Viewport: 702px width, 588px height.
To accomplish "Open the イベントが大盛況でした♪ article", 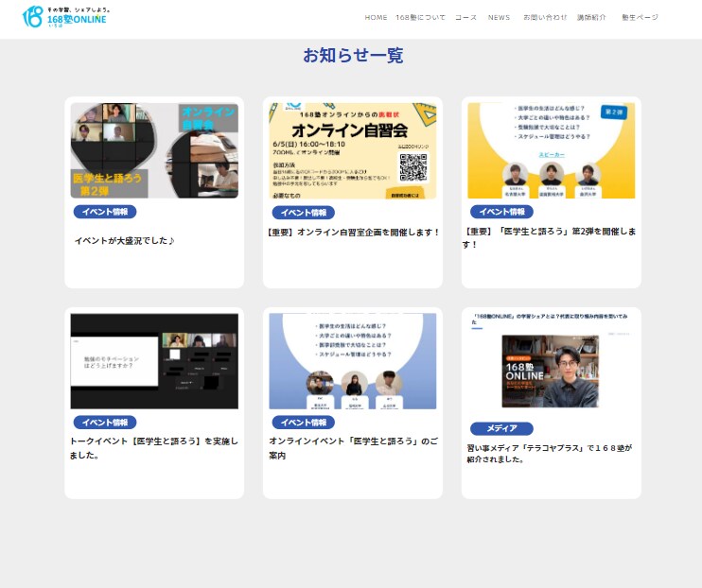I will pos(125,241).
